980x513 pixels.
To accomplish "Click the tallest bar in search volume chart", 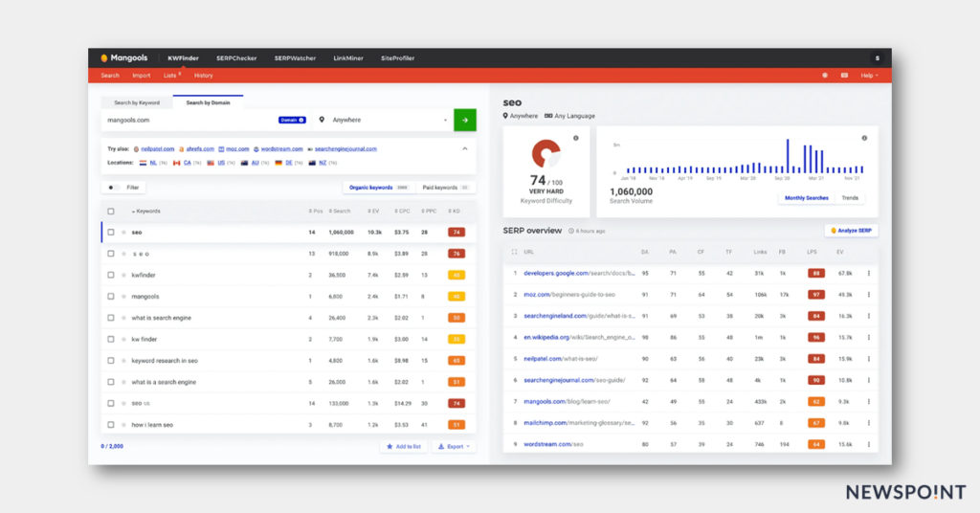I will 788,156.
